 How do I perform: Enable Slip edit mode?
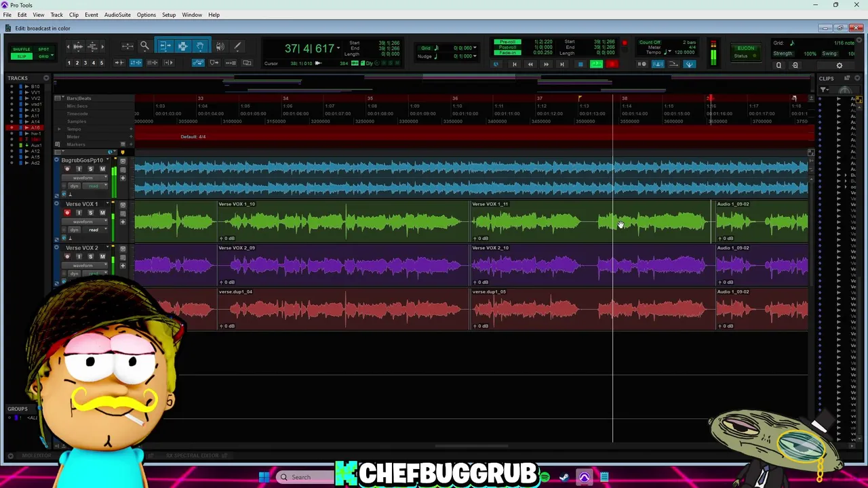tap(22, 56)
